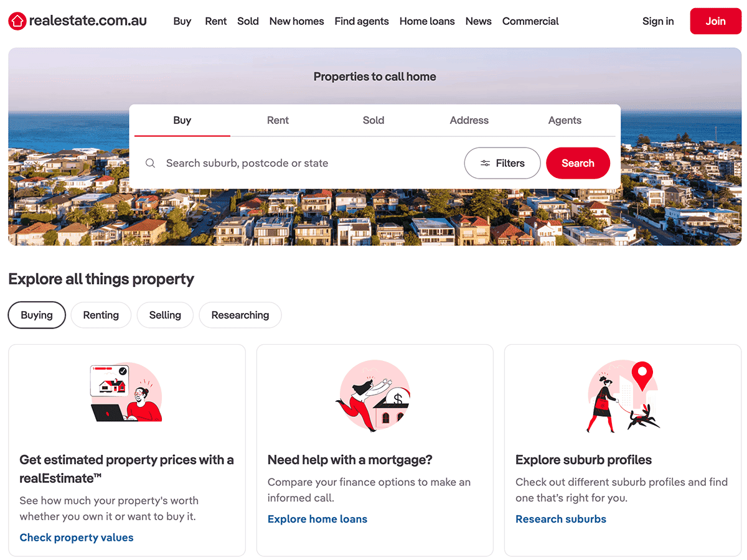This screenshot has width=747, height=560.
Task: Click the realestate.com.au house logo
Action: point(17,21)
